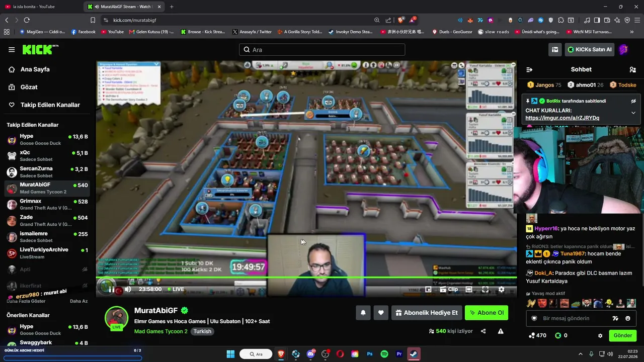The height and width of the screenshot is (362, 644).
Task: Open a new browser tab
Action: point(172,7)
